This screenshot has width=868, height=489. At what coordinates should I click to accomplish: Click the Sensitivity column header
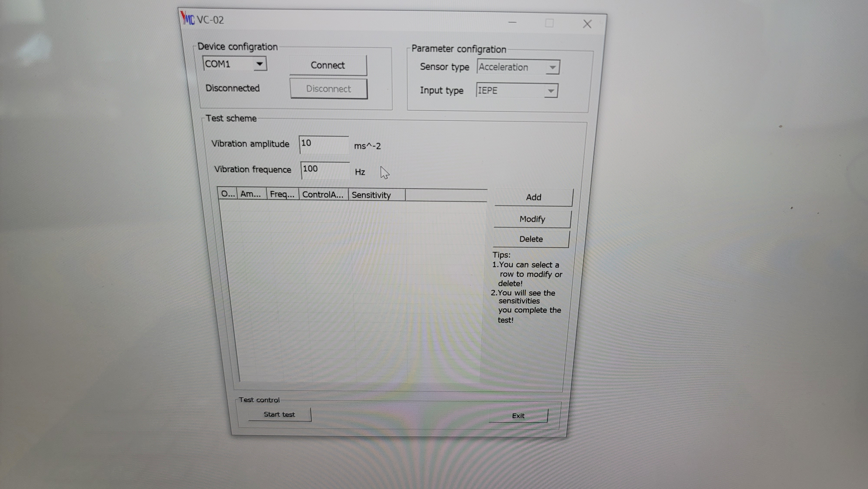pyautogui.click(x=377, y=195)
